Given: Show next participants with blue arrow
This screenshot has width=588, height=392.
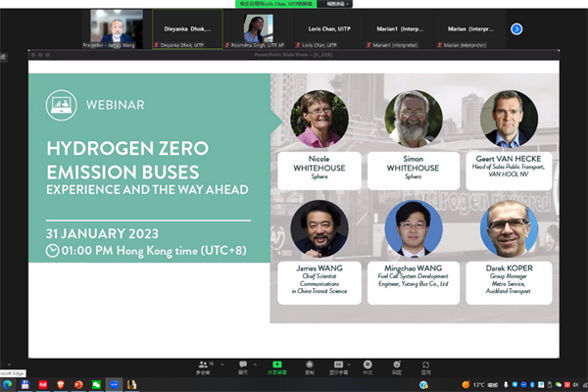Looking at the screenshot, I should pos(516,29).
